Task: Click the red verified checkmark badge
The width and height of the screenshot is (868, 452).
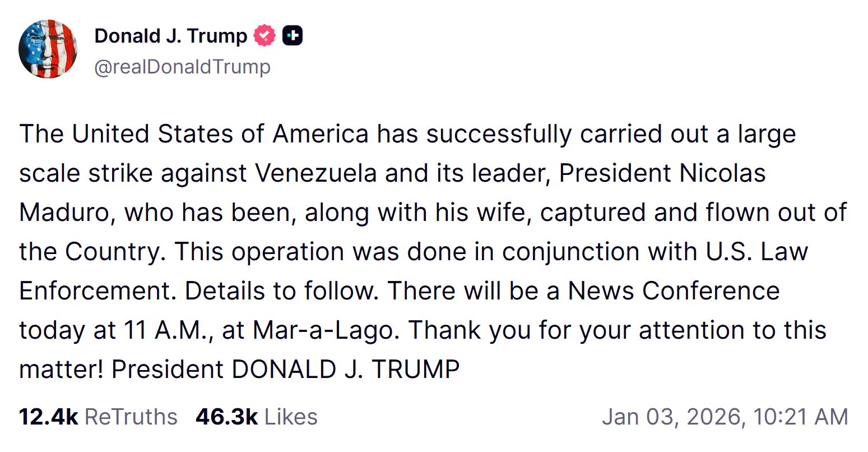Action: pyautogui.click(x=264, y=36)
